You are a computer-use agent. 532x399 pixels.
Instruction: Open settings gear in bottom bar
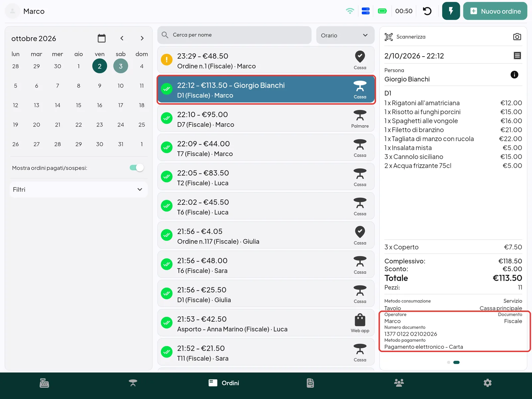point(488,383)
